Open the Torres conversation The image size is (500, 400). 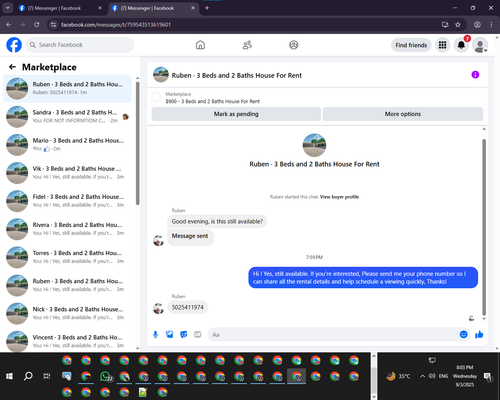[x=67, y=257]
